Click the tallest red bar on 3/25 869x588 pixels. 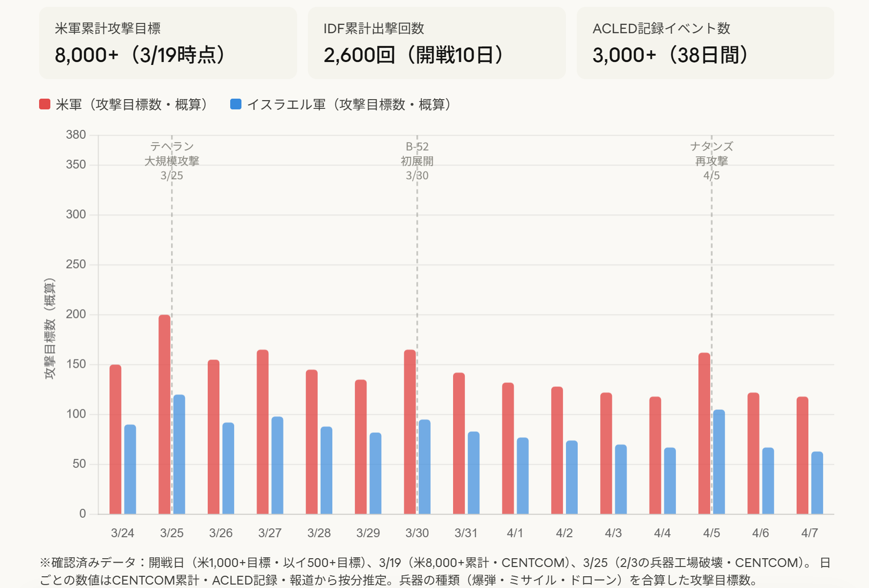point(165,414)
